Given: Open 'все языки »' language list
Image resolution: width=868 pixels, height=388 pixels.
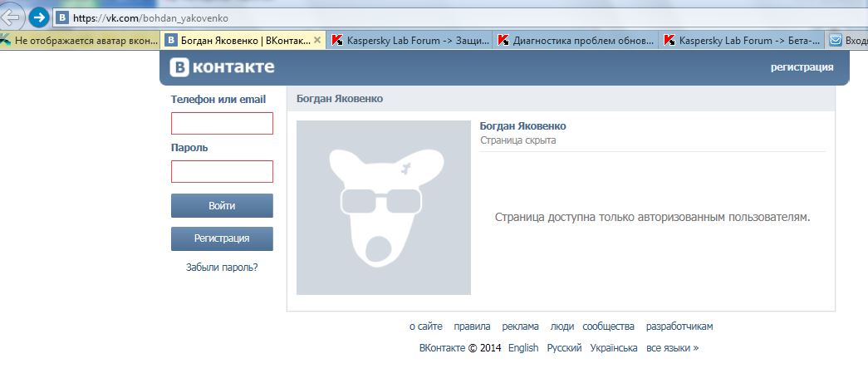Looking at the screenshot, I should [x=672, y=348].
